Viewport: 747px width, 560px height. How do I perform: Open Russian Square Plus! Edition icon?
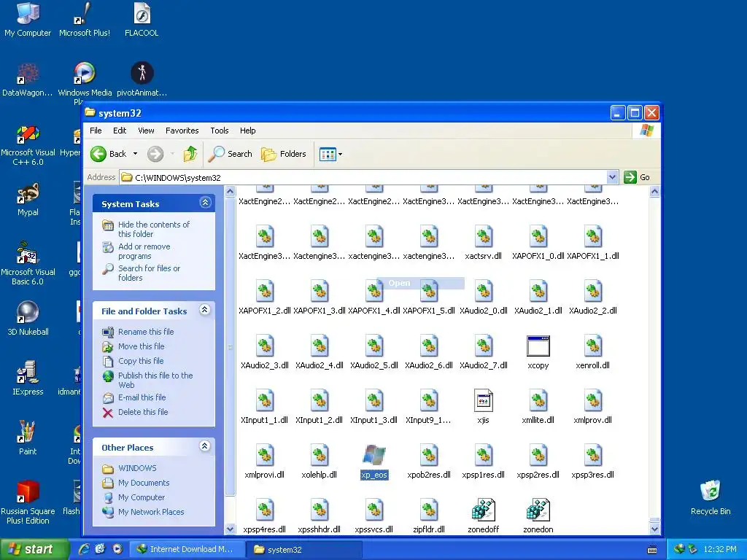coord(28,492)
